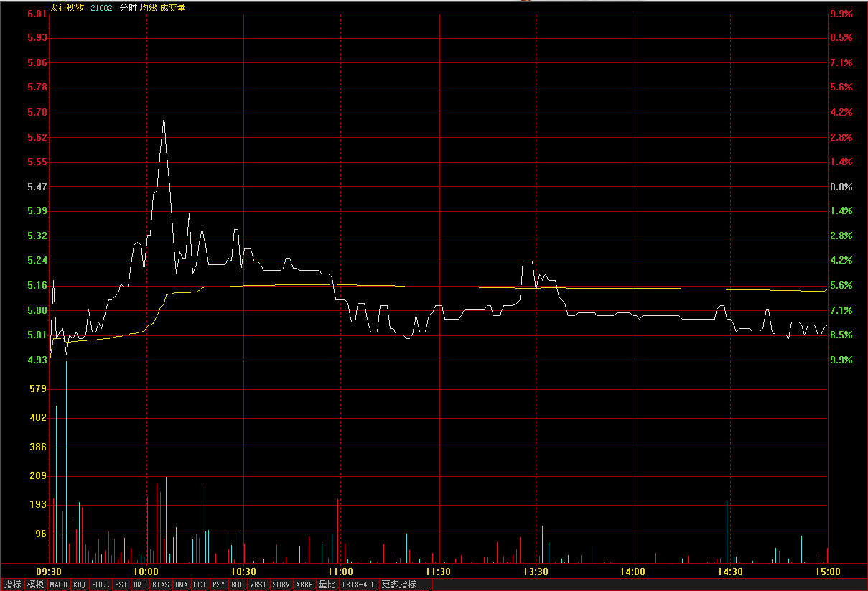
Task: Click the 5.78 price label
Action: pyautogui.click(x=37, y=87)
